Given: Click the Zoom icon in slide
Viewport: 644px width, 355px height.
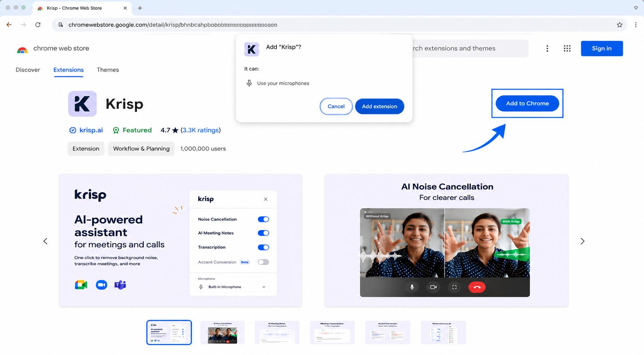Looking at the screenshot, I should (x=101, y=285).
